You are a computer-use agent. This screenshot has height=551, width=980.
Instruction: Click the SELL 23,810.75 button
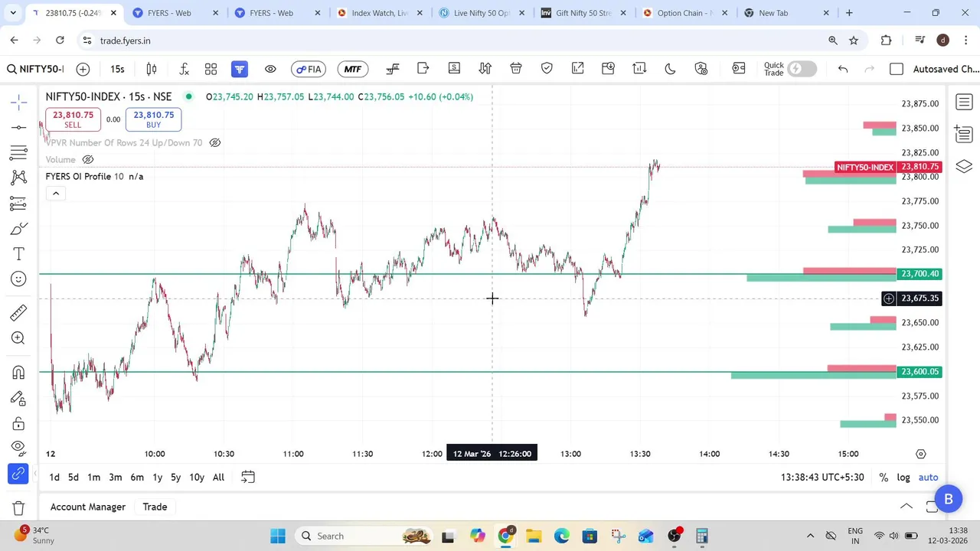pos(73,119)
